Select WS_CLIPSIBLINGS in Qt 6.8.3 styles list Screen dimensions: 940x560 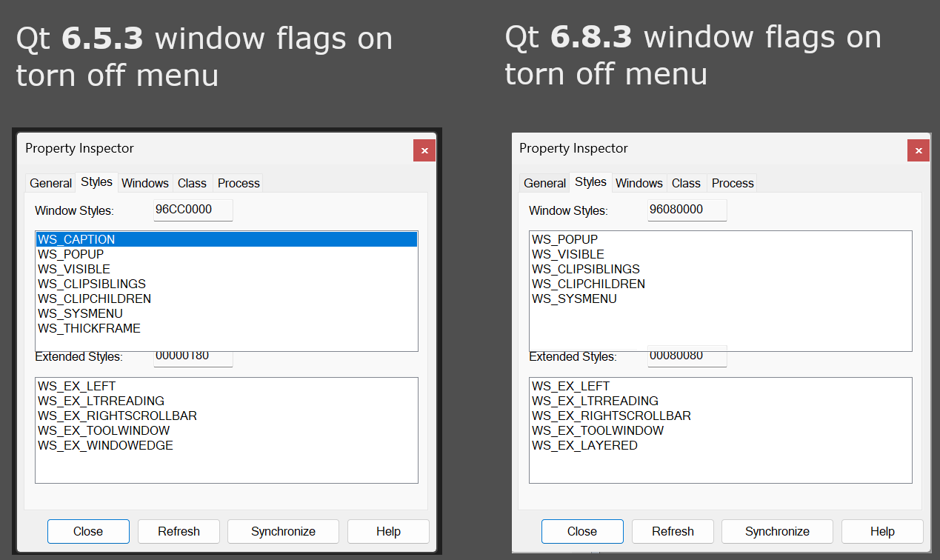point(721,269)
